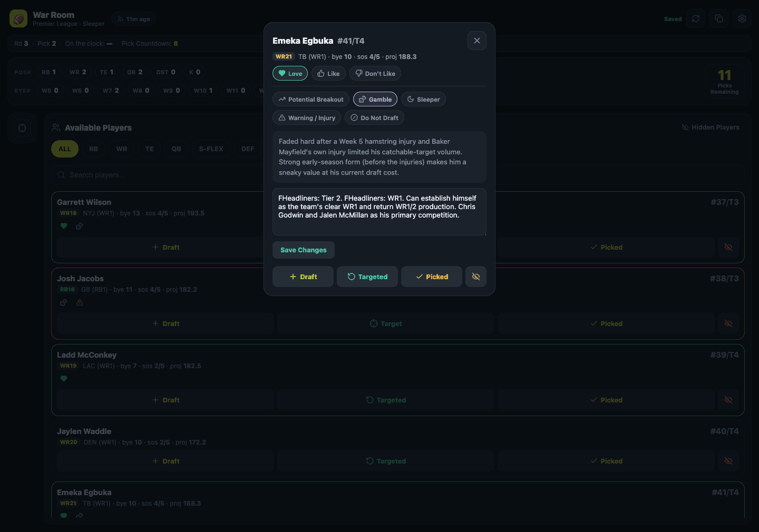The height and width of the screenshot is (532, 759).
Task: Click the crosshair target icon in left sidebar
Action: 22,128
